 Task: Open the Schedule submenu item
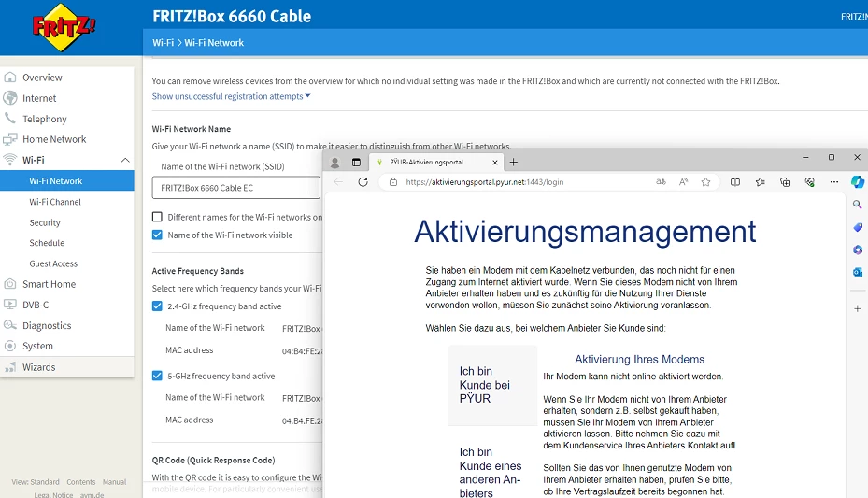click(x=47, y=243)
